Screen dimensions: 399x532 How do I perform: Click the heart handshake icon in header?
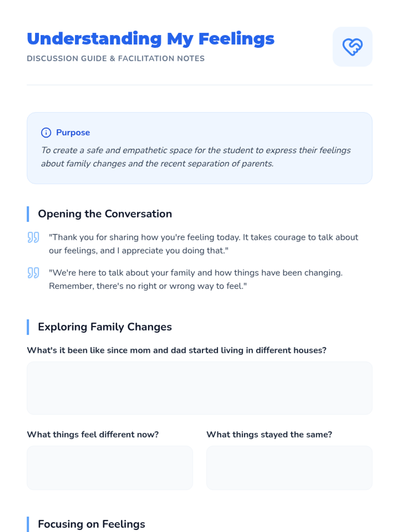click(x=352, y=47)
